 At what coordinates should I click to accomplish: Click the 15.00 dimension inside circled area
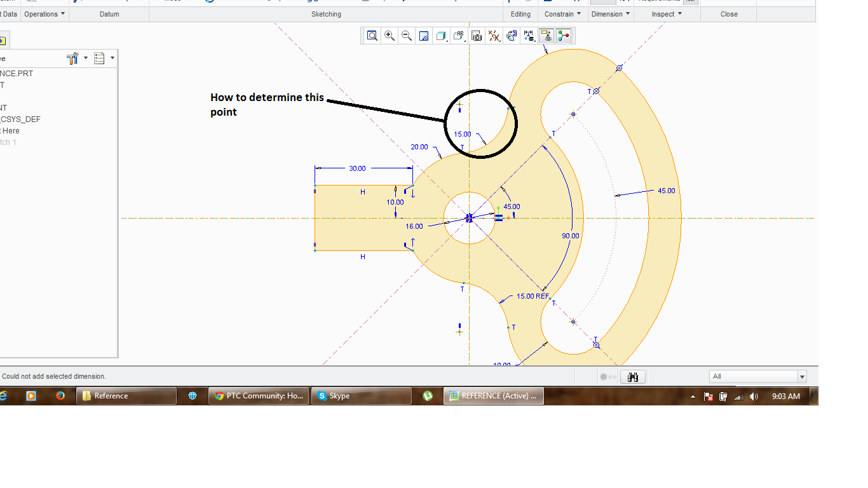click(x=463, y=134)
